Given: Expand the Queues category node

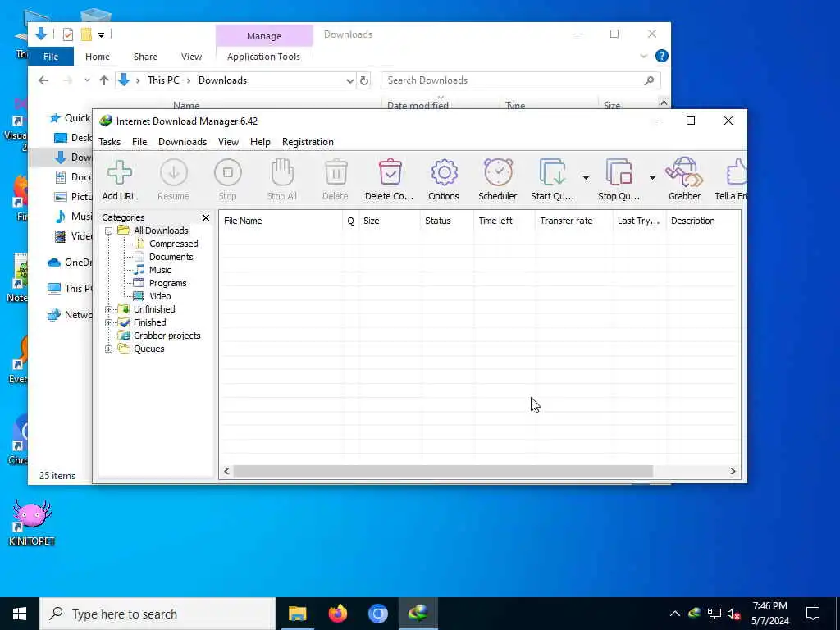Looking at the screenshot, I should point(109,349).
